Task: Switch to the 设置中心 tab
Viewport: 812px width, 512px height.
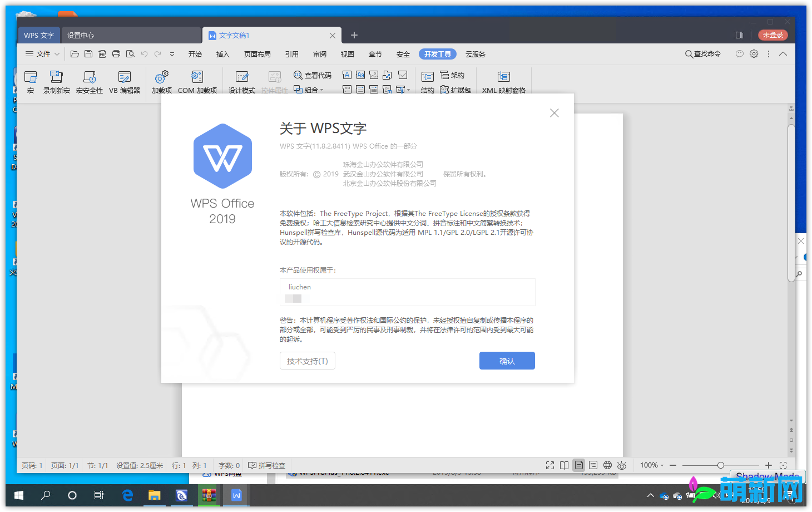Action: [x=81, y=35]
